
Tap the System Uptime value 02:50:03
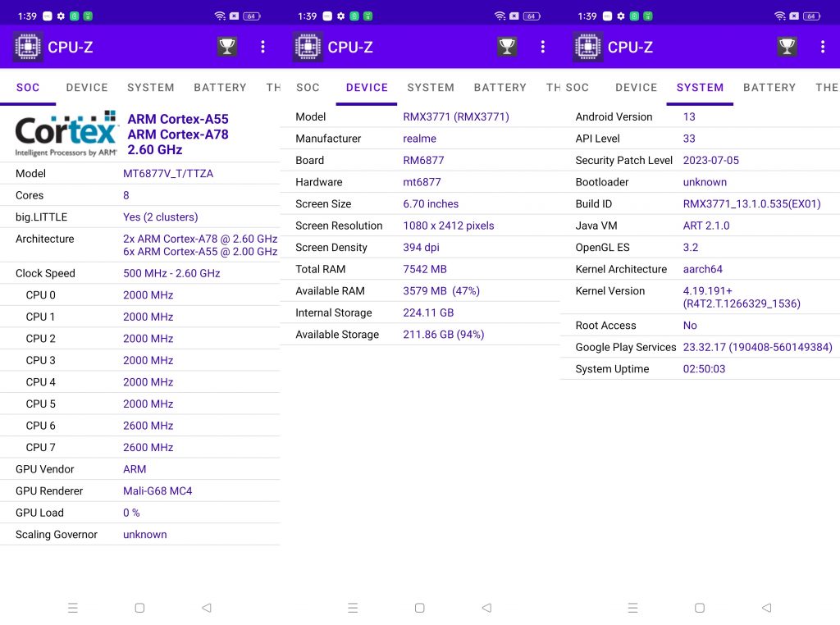704,369
